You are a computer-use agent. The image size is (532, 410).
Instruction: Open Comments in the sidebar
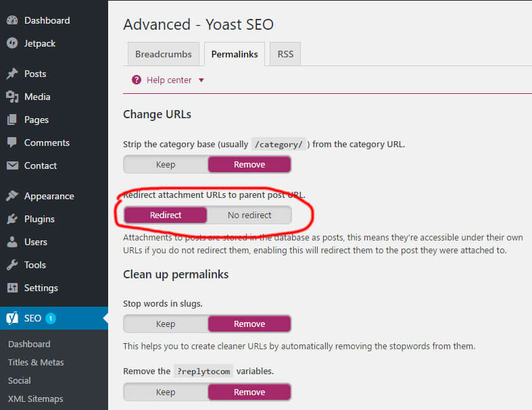coord(47,143)
